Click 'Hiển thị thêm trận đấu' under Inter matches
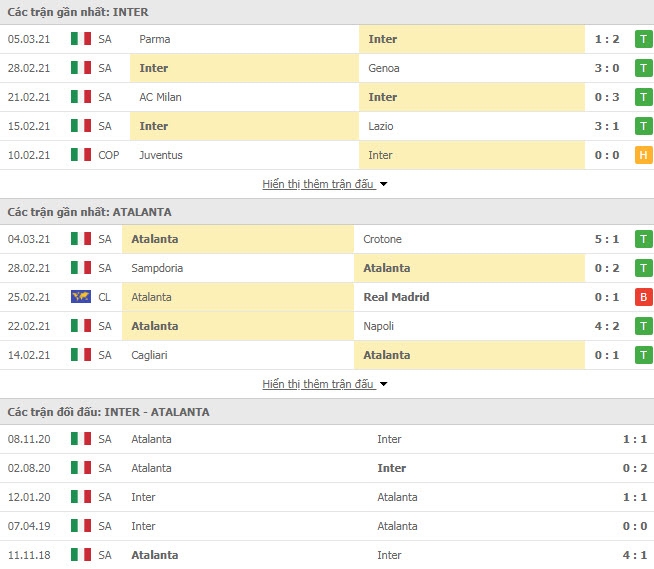Screen dimensions: 654x569 pos(318,184)
